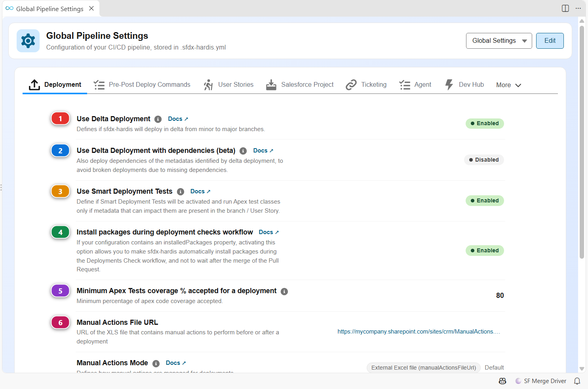Viewport: 588px width, 389px height.
Task: Open Docs link for Use Delta Deployment
Action: 178,119
